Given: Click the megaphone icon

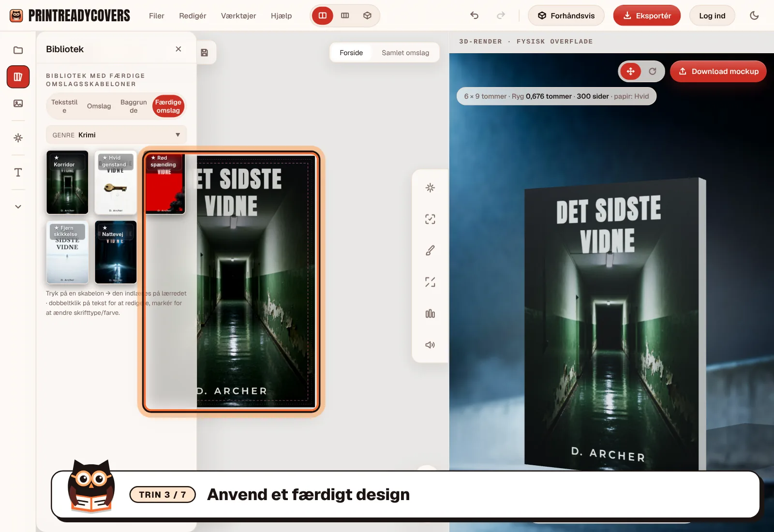Looking at the screenshot, I should click(430, 345).
